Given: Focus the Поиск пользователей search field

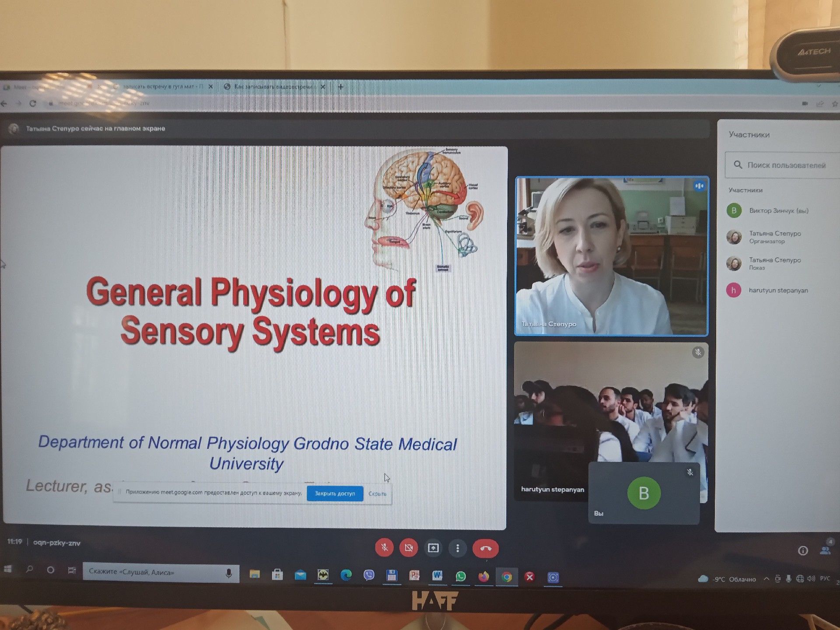Looking at the screenshot, I should click(783, 165).
